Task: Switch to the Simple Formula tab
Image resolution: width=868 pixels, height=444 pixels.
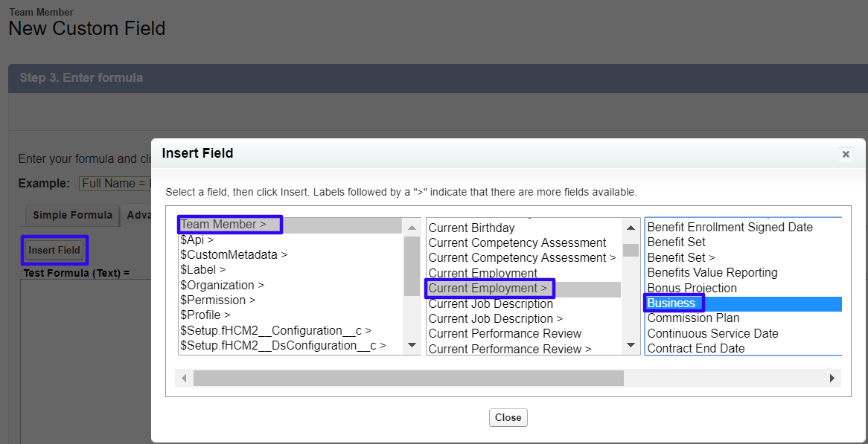Action: pos(72,215)
